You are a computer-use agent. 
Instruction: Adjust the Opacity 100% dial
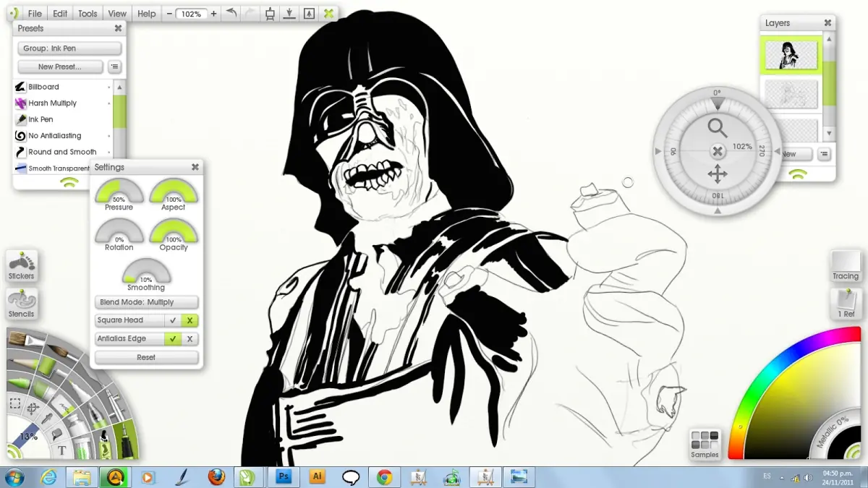click(x=174, y=234)
